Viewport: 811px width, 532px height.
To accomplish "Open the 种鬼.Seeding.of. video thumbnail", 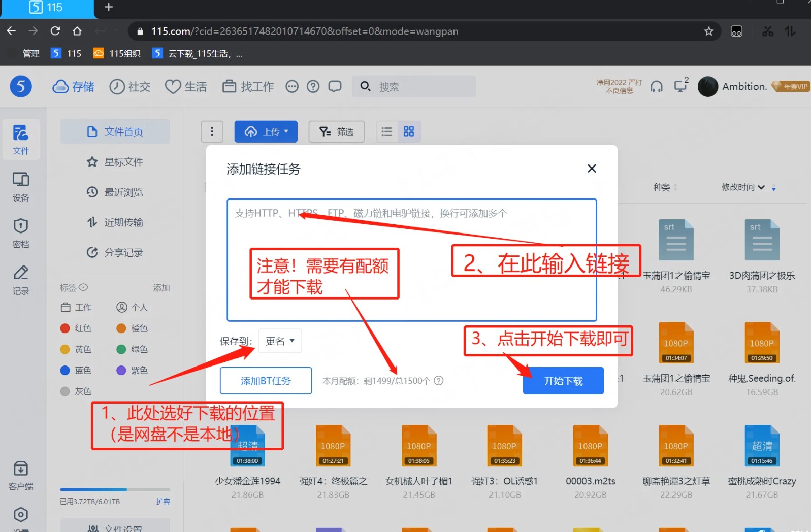I will coord(762,343).
